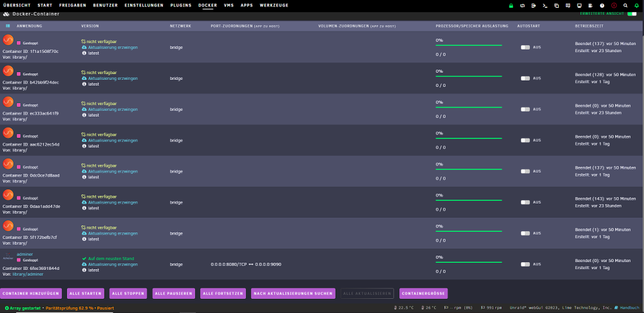The image size is (644, 313).
Task: Open the Plugins tab
Action: tap(181, 5)
